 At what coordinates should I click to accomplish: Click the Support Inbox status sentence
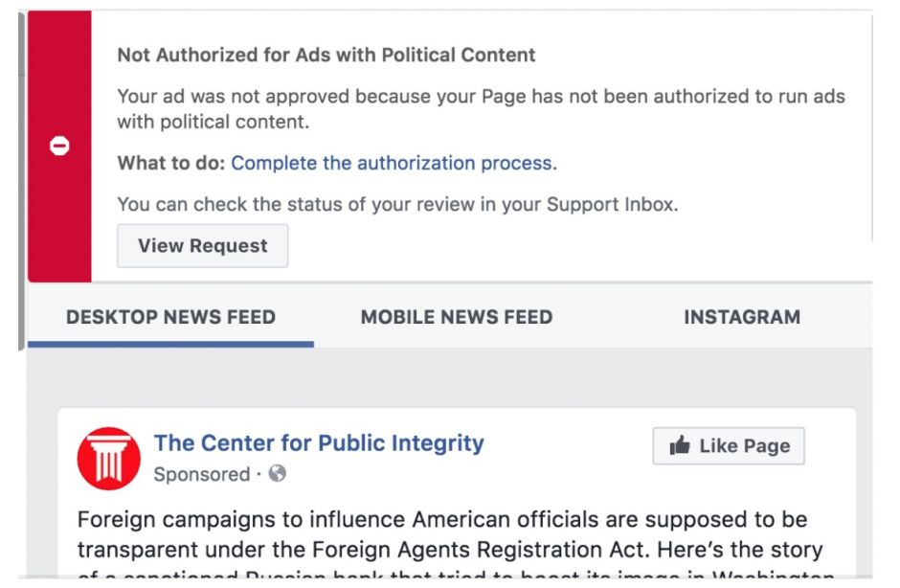click(397, 204)
